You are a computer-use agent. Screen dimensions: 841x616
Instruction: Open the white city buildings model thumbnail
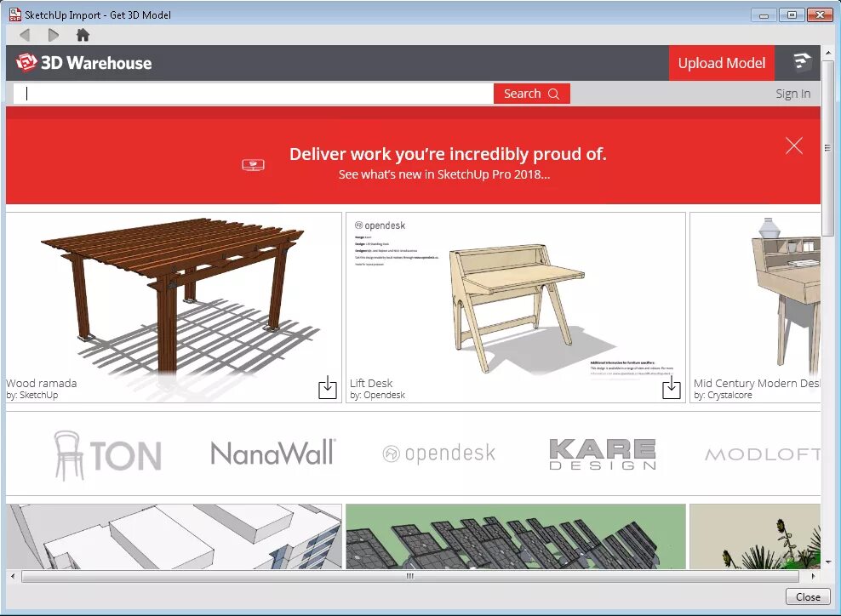pyautogui.click(x=174, y=536)
